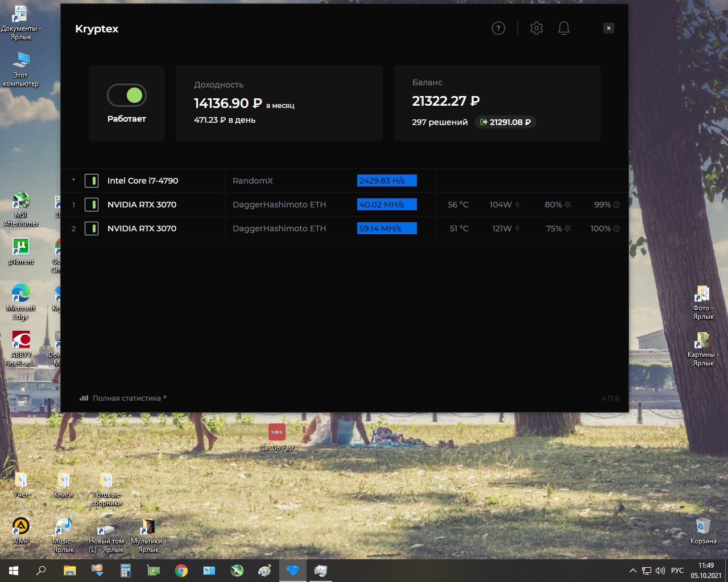This screenshot has height=582, width=728.
Task: Select 'Документы - Ярлык' desktop shortcut
Action: [21, 23]
